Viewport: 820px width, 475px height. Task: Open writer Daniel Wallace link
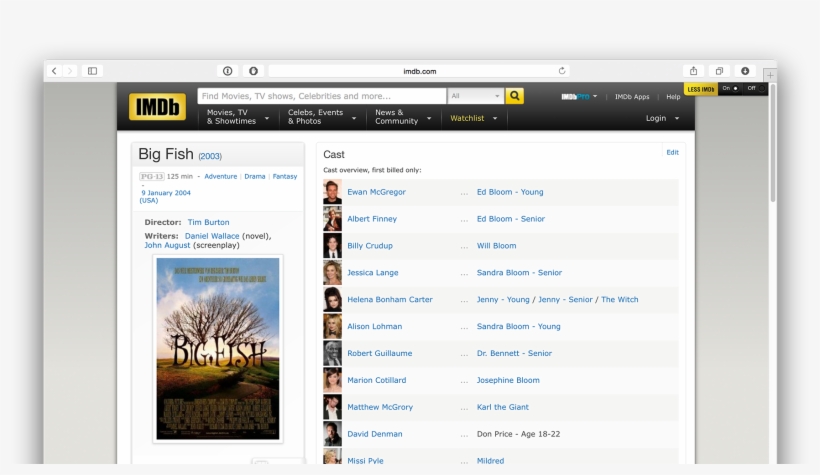pyautogui.click(x=212, y=236)
